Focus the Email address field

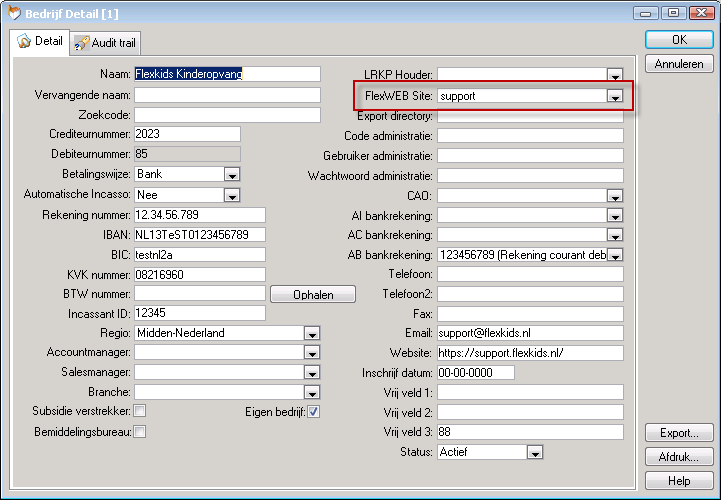(x=529, y=333)
